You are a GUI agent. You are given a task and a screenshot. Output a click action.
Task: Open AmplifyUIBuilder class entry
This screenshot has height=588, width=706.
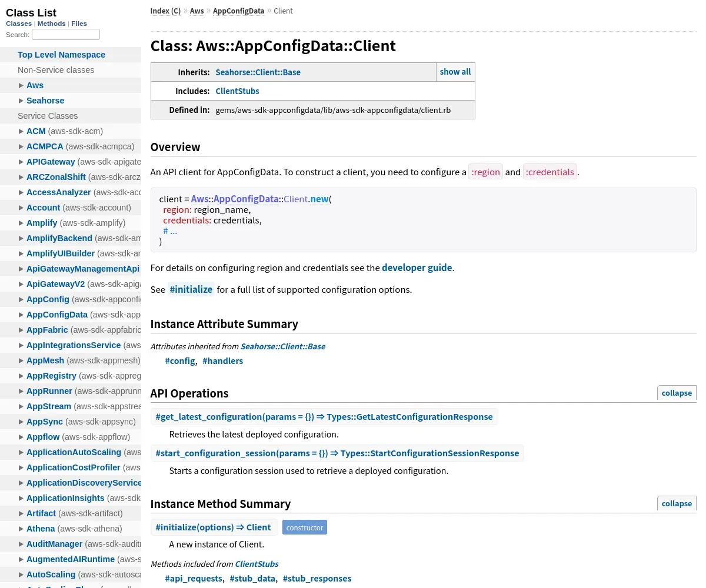[x=61, y=253]
